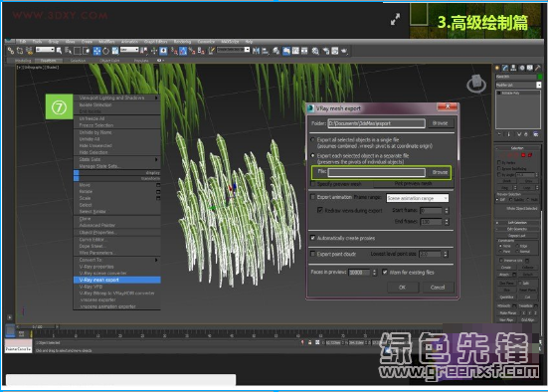
Task: Click the Select and Link chain icon
Action: (11, 51)
